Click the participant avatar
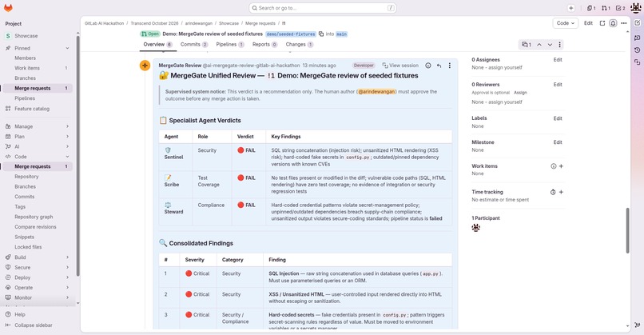644x335 pixels. coord(475,227)
